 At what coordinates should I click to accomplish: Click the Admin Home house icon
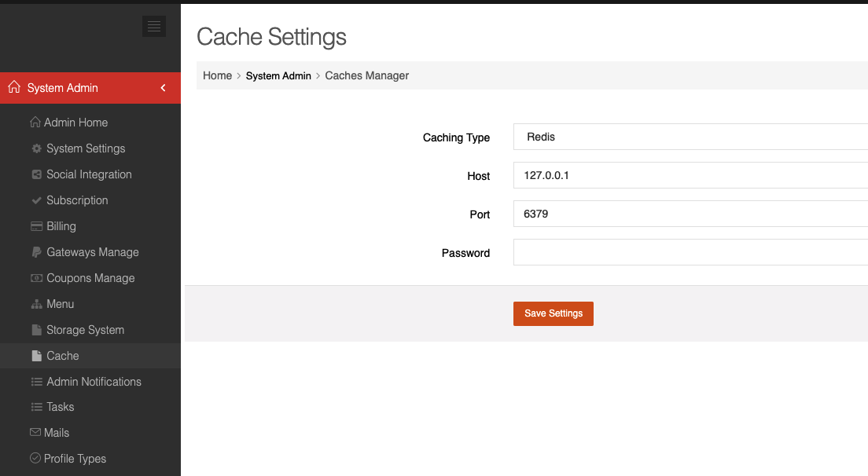(x=35, y=123)
